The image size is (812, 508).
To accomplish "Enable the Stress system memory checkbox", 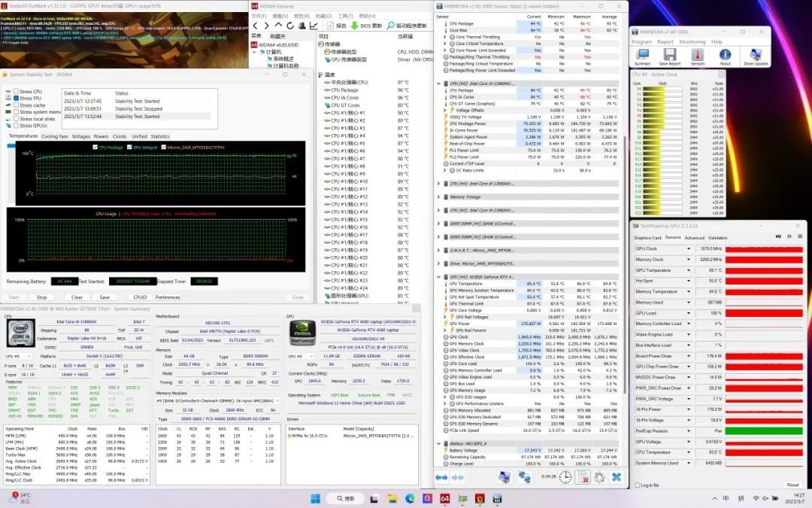I will pos(16,111).
